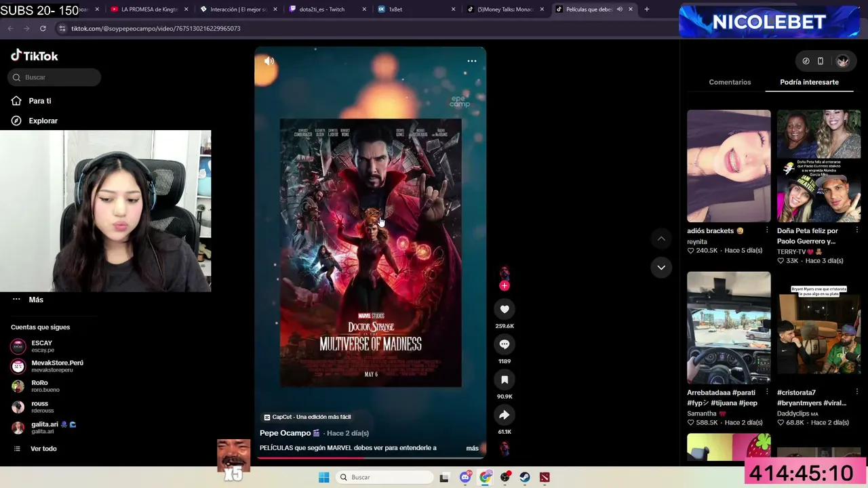Open the creator avatar above the follow button

[504, 273]
